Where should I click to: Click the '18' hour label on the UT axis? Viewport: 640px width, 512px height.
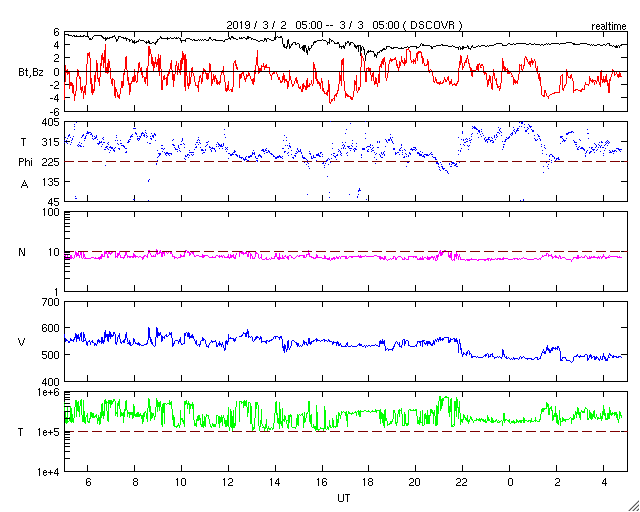369,483
